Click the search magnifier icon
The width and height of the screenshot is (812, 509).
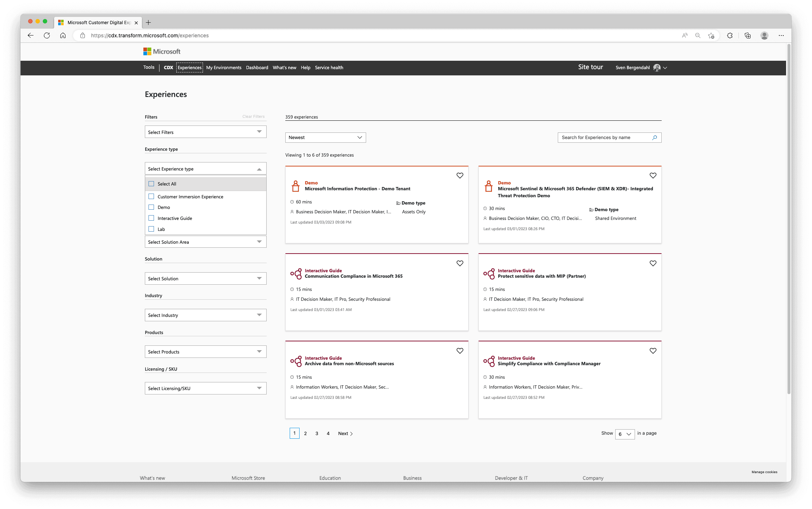click(654, 138)
